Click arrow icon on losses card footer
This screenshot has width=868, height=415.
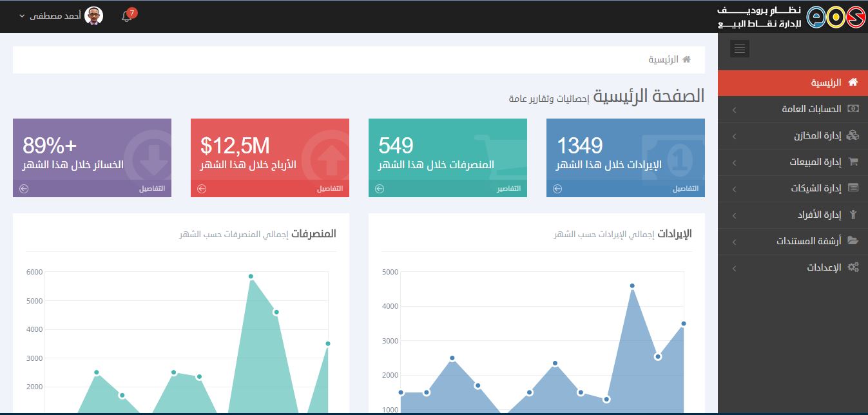pos(24,189)
